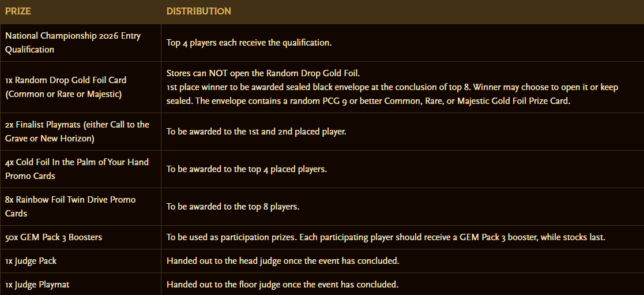This screenshot has height=295, width=644.
Task: Click the 'Top 4 players each receive' text
Action: (249, 43)
